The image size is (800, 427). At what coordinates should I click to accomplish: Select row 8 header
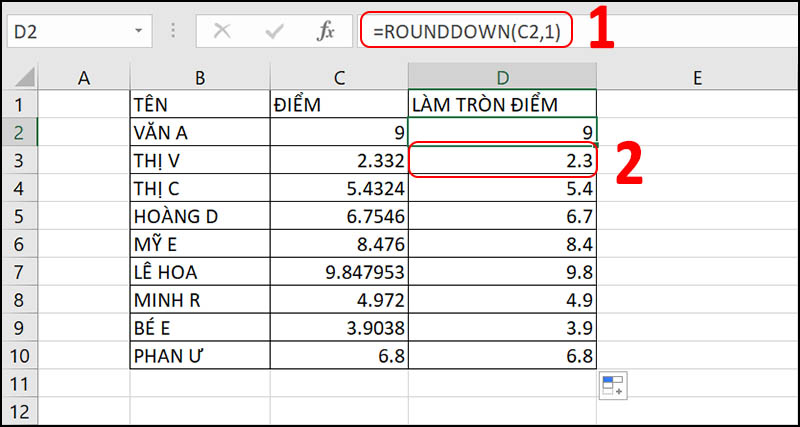[x=19, y=300]
